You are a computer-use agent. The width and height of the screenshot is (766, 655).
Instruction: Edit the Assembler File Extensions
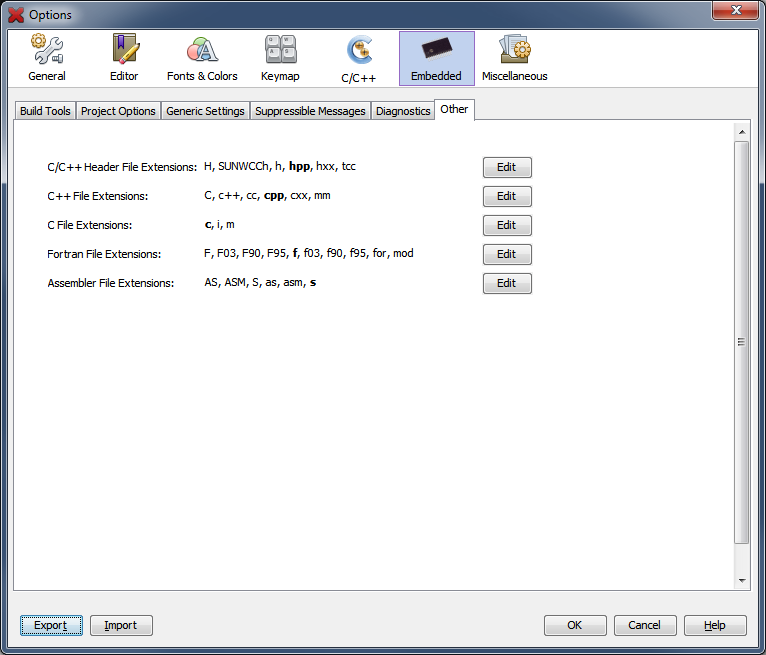click(x=507, y=283)
